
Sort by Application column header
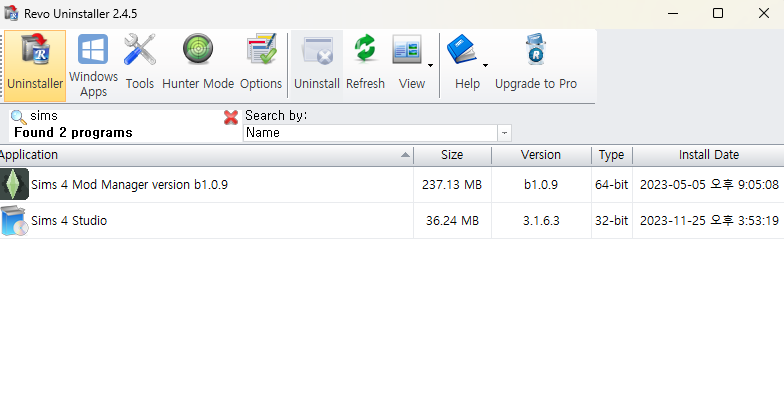[x=200, y=155]
